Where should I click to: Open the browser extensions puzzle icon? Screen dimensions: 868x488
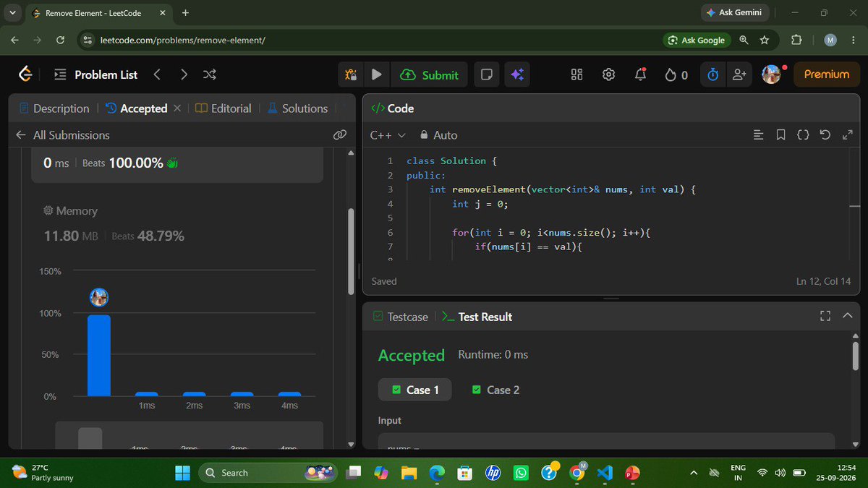[796, 40]
